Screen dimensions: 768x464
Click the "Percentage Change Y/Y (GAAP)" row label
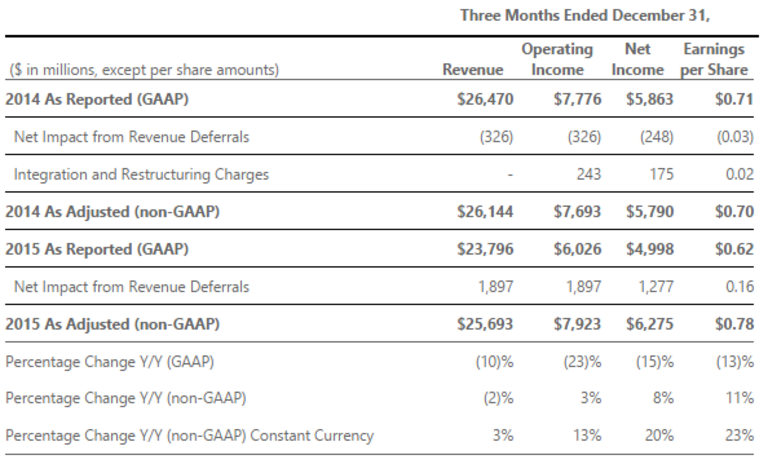click(112, 361)
